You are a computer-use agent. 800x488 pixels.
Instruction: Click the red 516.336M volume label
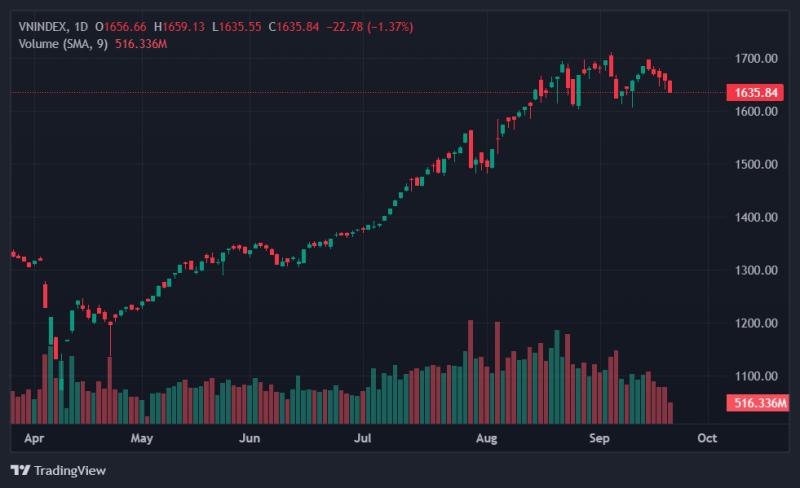758,403
